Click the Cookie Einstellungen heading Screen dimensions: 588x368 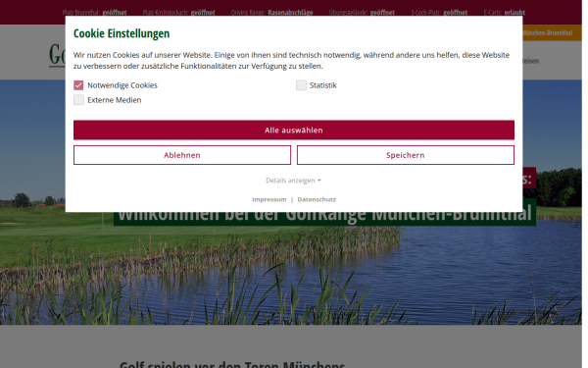click(122, 33)
